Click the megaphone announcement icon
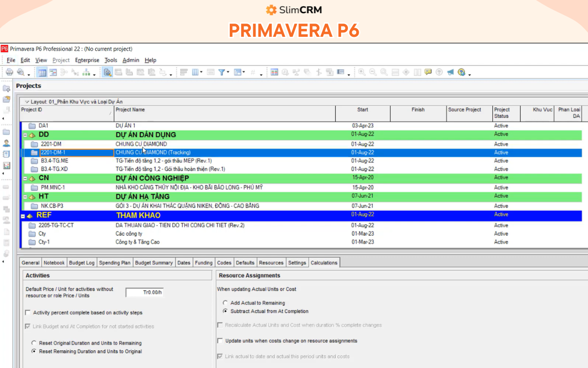 [x=450, y=73]
